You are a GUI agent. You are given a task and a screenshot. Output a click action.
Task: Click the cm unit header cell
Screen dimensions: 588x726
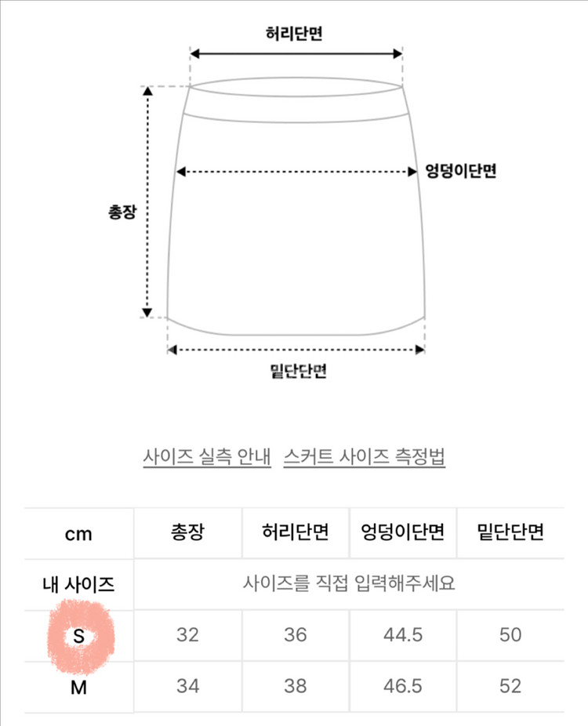(x=78, y=534)
